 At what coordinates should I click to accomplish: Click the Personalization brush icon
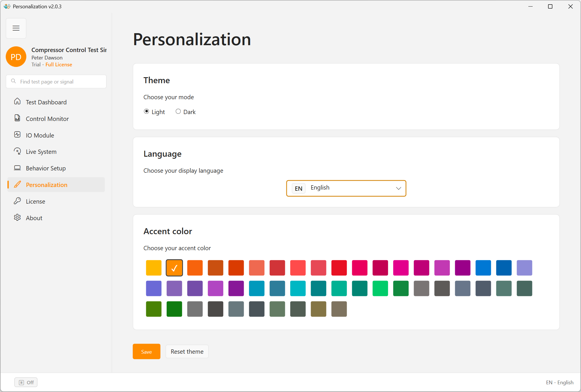pos(17,184)
